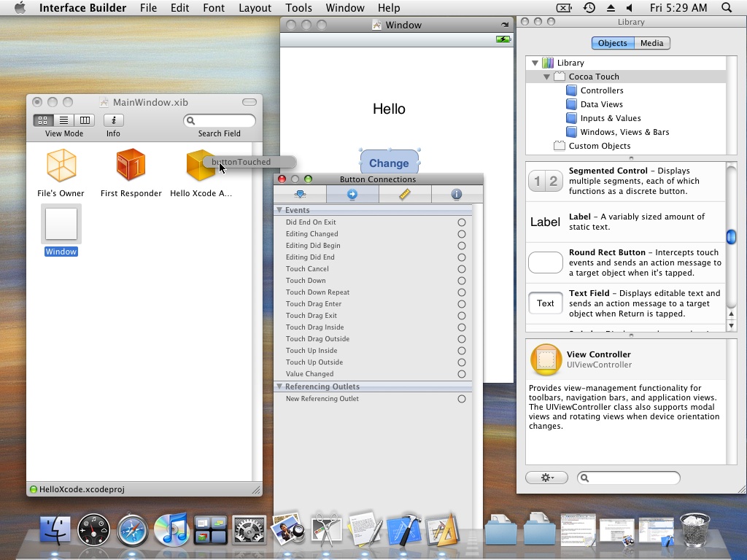Click the Touch Down connection circle
Image resolution: width=747 pixels, height=560 pixels.
coord(462,281)
